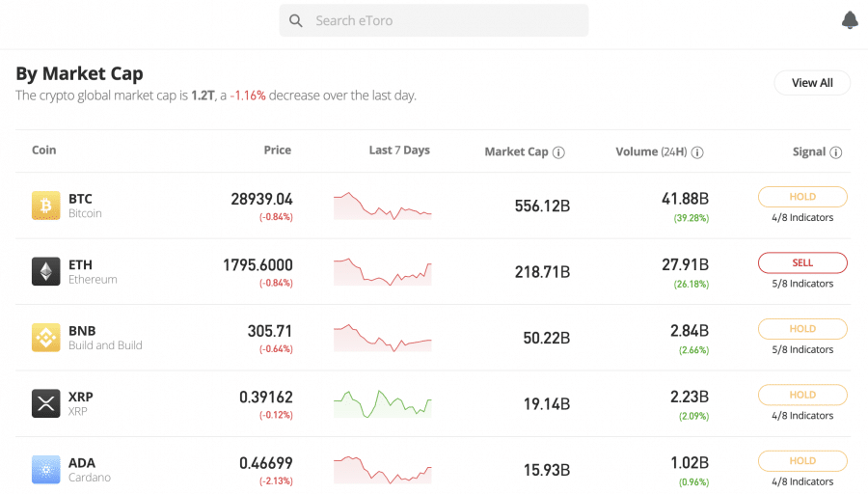Open the notifications bell icon
Viewport: 868px width, 494px height.
point(850,20)
